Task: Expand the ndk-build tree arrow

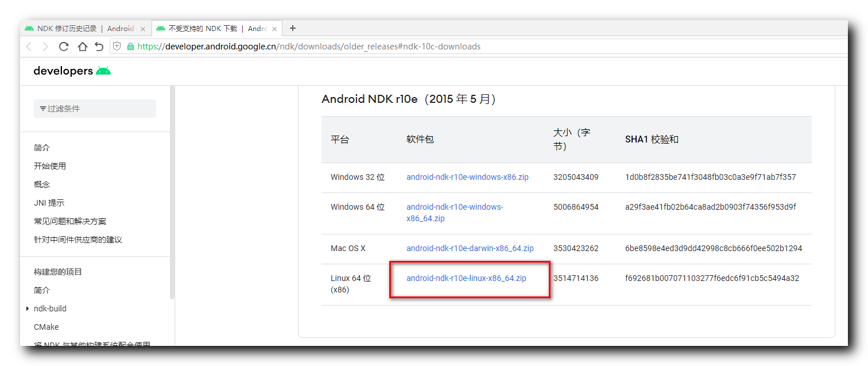Action: click(28, 309)
